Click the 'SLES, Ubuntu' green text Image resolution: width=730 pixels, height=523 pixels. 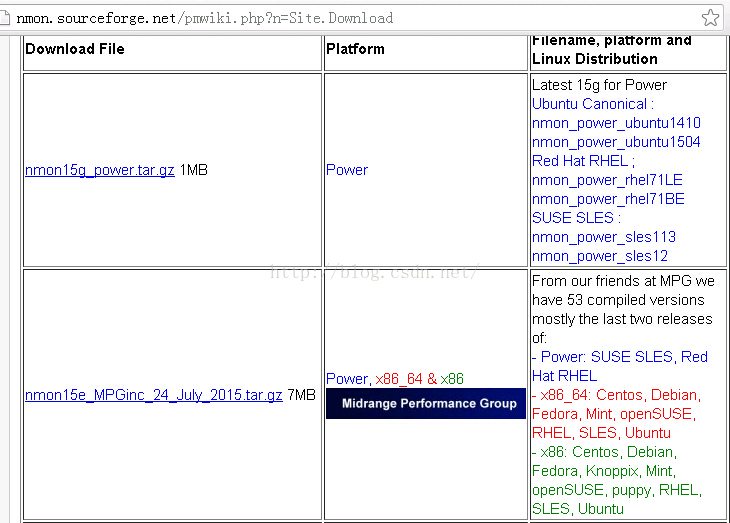(578, 509)
